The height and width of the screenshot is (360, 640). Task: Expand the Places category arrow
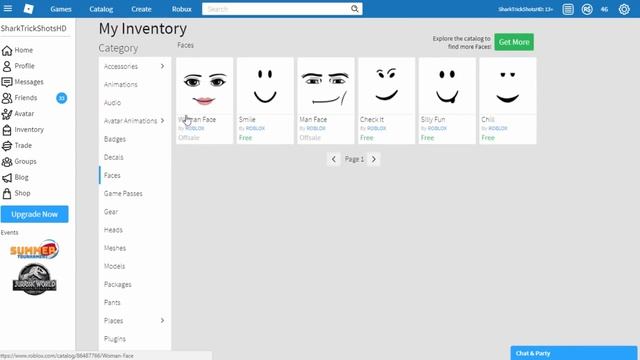click(162, 320)
